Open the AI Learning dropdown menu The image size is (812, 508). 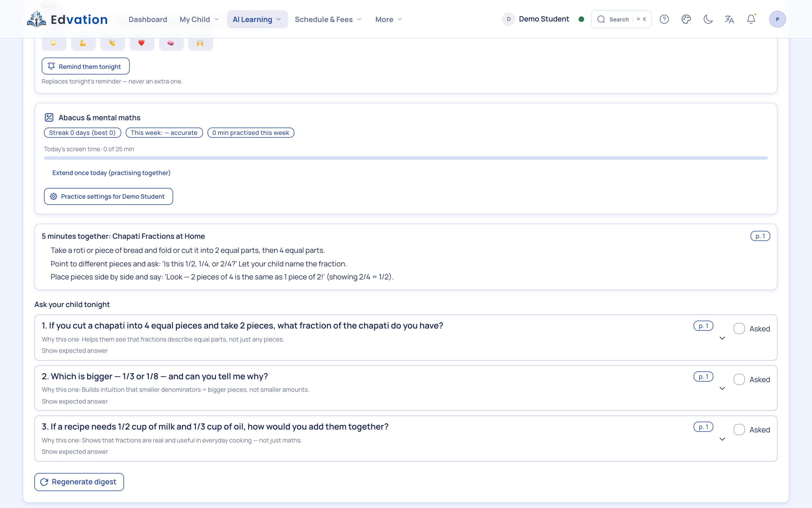point(257,19)
